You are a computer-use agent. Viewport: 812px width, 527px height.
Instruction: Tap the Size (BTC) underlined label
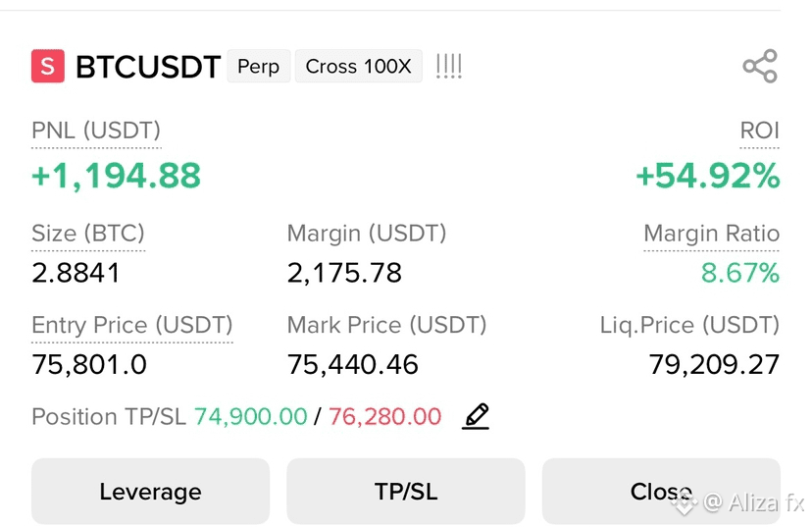(88, 234)
